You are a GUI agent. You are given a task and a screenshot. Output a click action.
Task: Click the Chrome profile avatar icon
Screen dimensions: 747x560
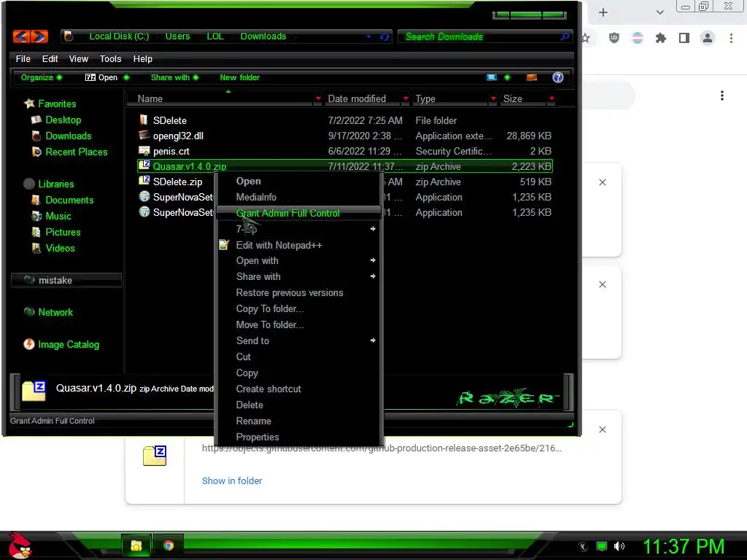coord(708,38)
